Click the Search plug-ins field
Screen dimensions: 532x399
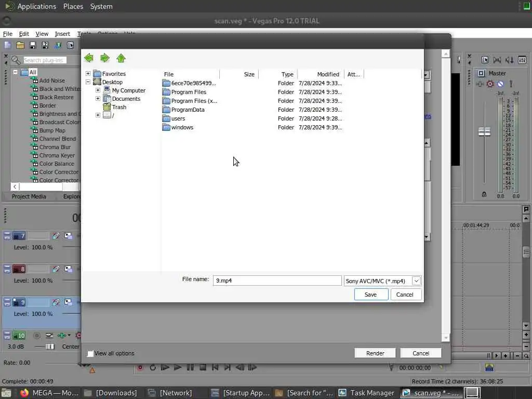[44, 60]
